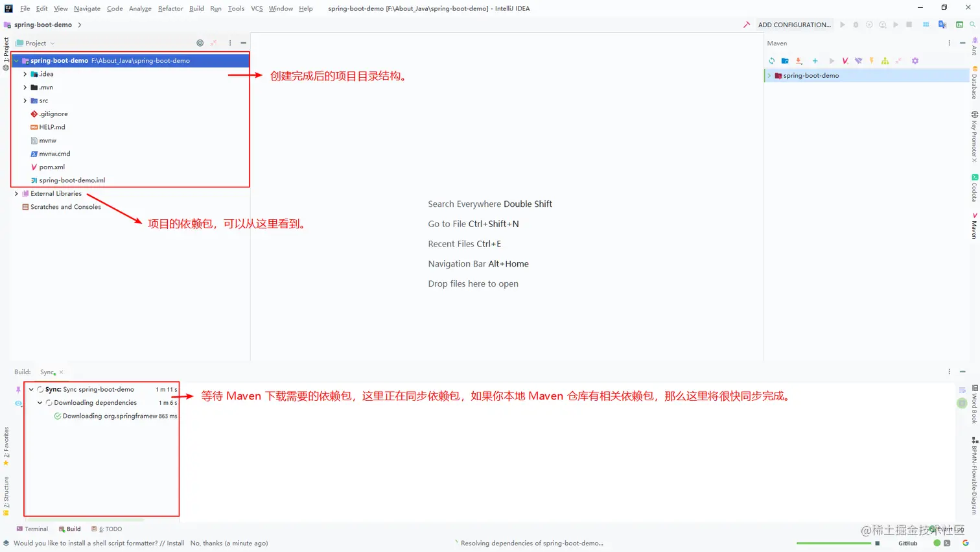Select the .gitignore file
Image resolution: width=980 pixels, height=552 pixels.
click(49, 114)
